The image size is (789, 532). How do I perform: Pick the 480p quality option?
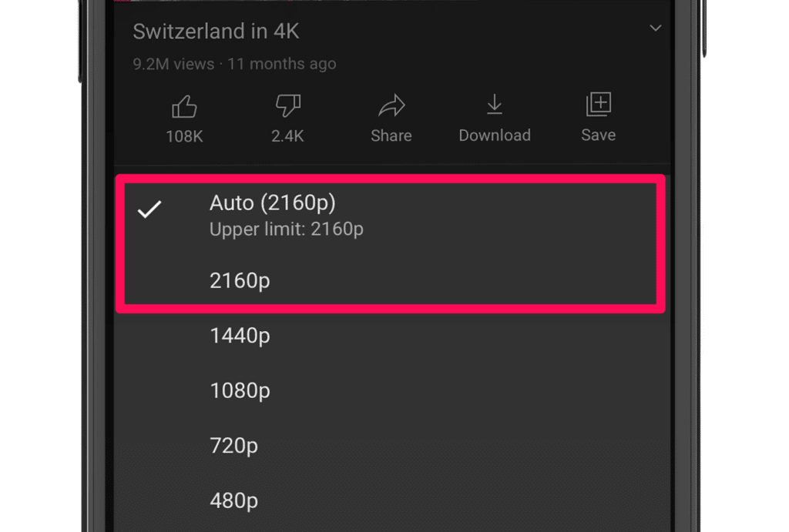[233, 501]
